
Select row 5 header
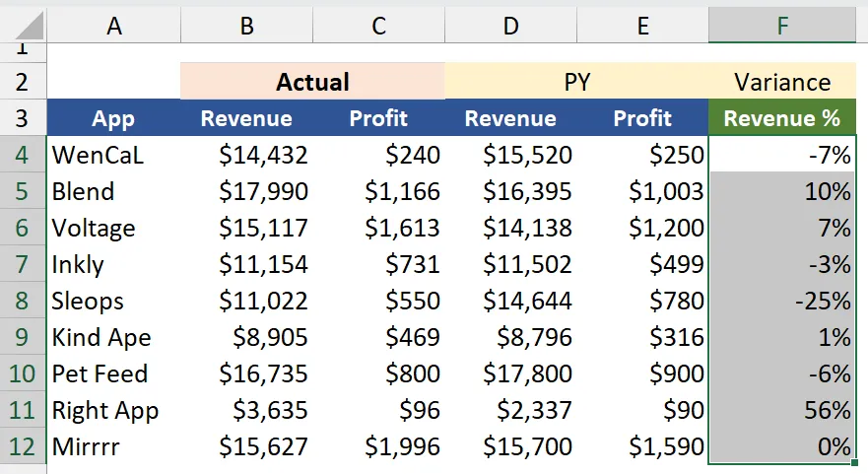pyautogui.click(x=22, y=191)
